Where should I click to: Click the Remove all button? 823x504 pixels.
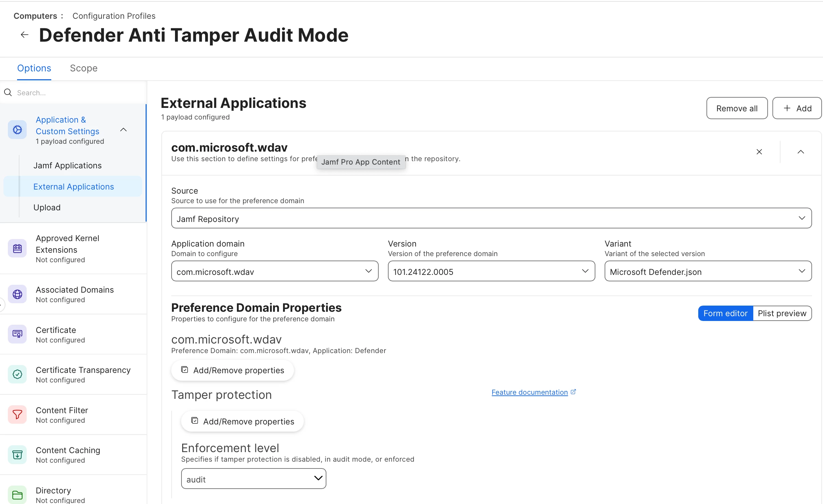pos(737,108)
